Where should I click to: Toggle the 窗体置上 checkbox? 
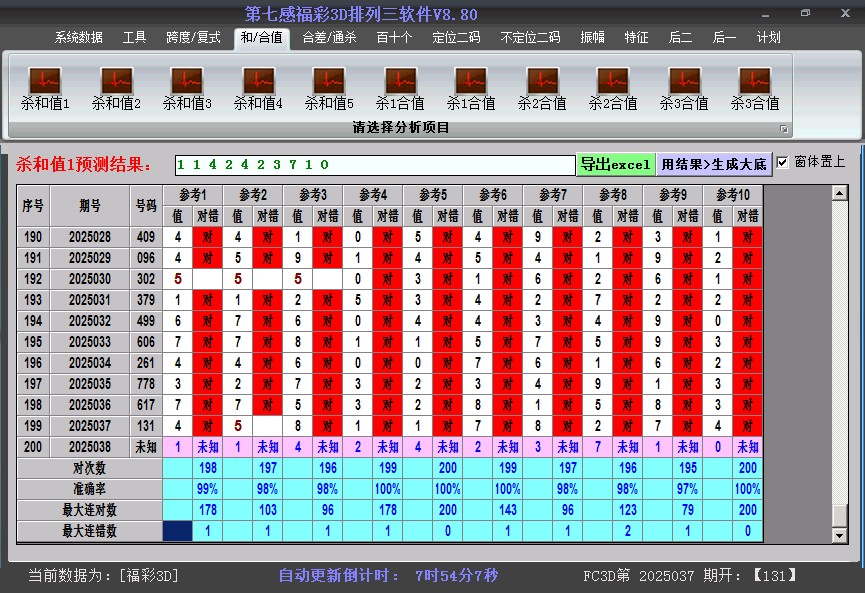pos(782,162)
